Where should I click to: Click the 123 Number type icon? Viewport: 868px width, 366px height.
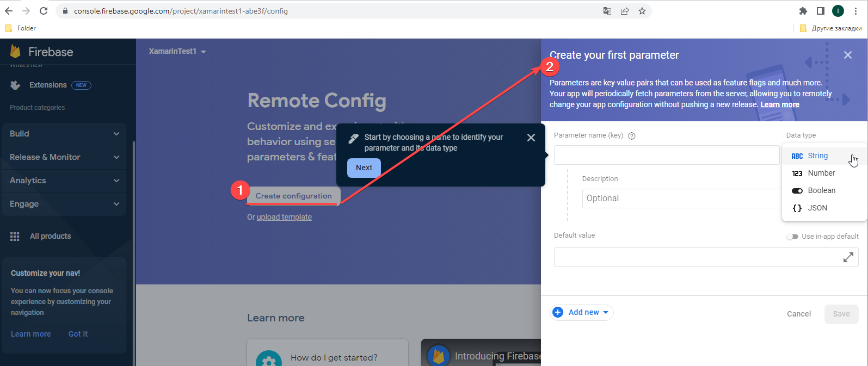click(x=797, y=173)
